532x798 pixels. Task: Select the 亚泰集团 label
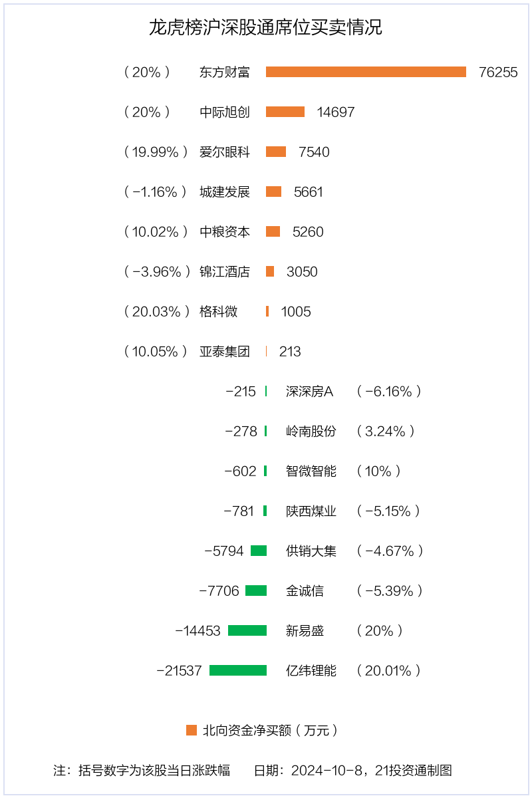point(225,351)
